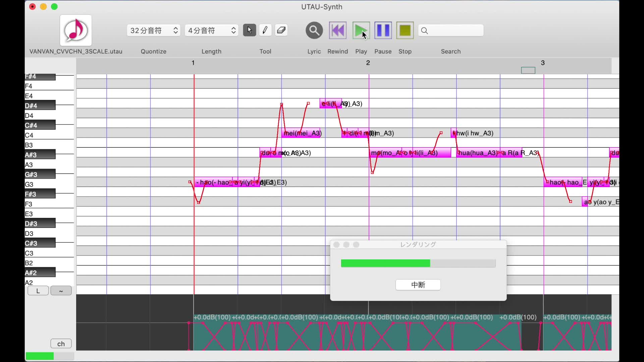Click the Pause button
Image resolution: width=644 pixels, height=362 pixels.
tap(383, 31)
